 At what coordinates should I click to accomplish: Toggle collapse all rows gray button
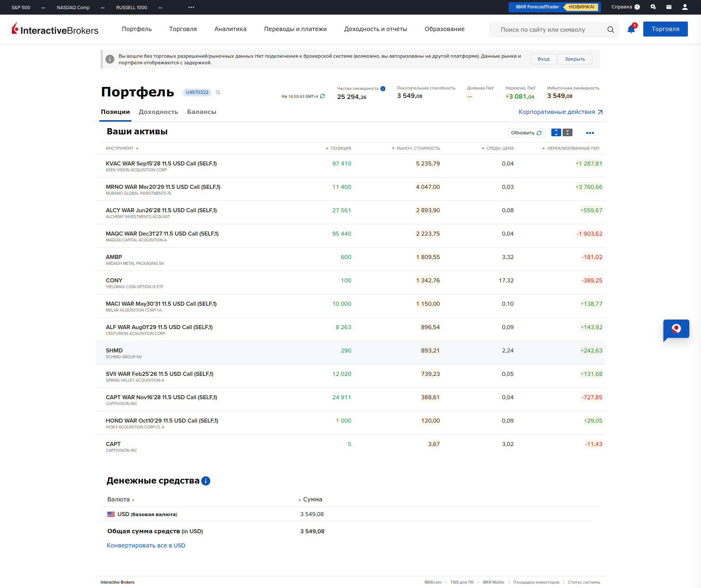567,133
